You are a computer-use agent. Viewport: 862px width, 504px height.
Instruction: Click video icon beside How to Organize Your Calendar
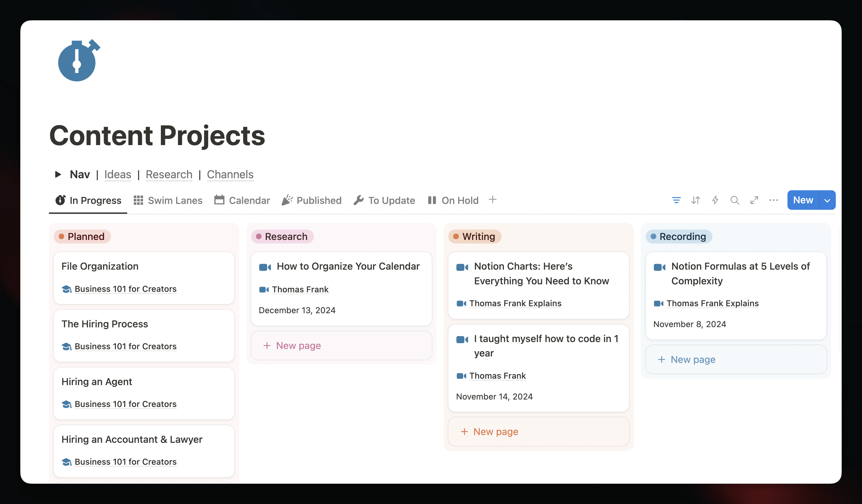(x=265, y=267)
